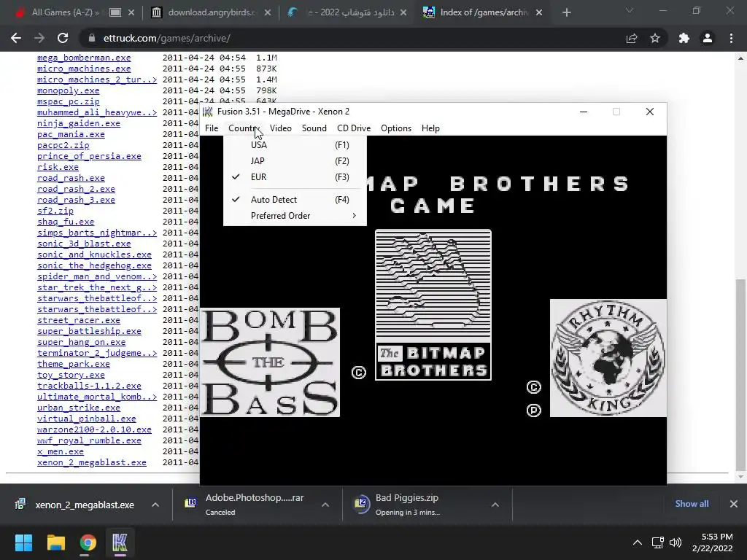The width and height of the screenshot is (747, 560).
Task: Expand Preferred Order submenu
Action: coord(295,216)
